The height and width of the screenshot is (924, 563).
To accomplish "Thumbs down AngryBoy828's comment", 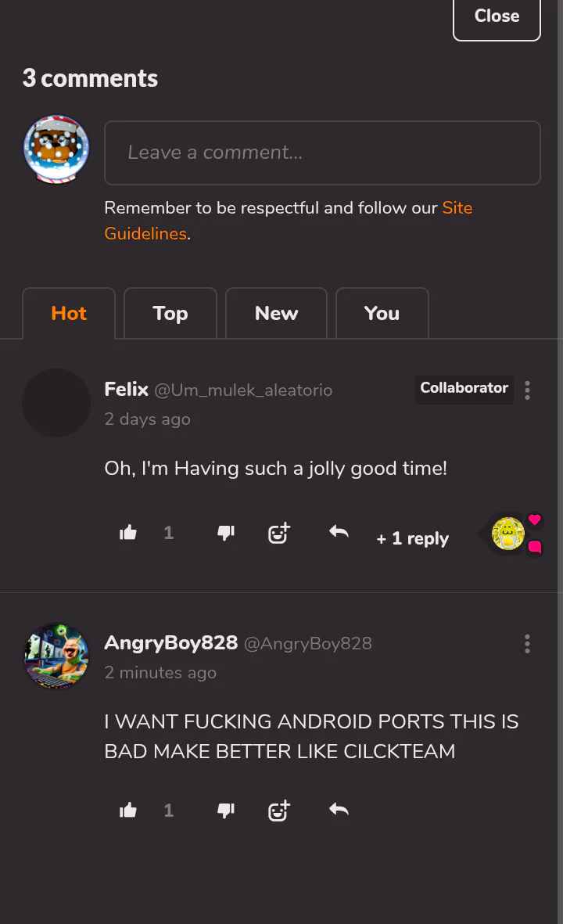I will coord(226,811).
